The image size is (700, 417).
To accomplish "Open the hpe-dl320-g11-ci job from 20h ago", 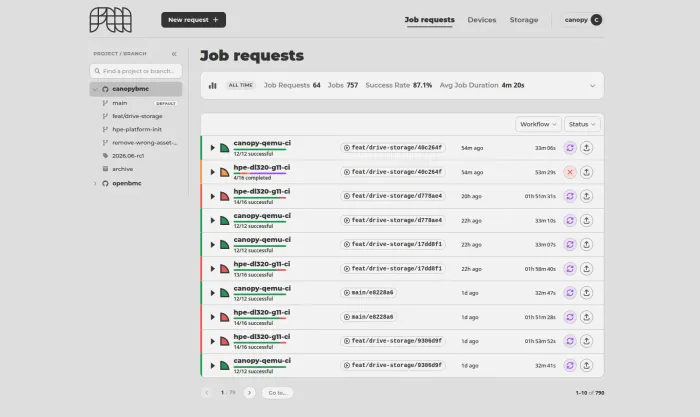I will pyautogui.click(x=262, y=192).
